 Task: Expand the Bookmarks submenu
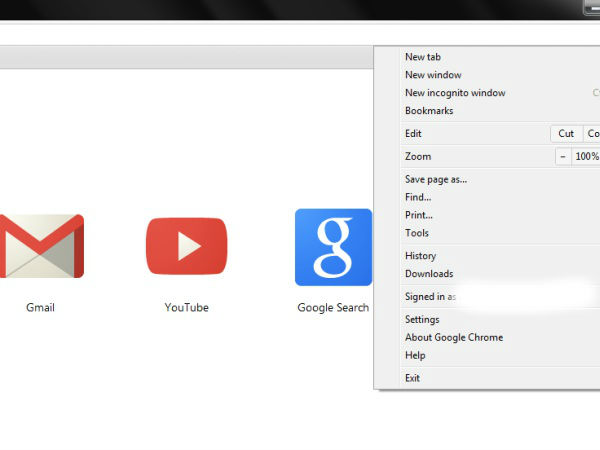click(429, 111)
